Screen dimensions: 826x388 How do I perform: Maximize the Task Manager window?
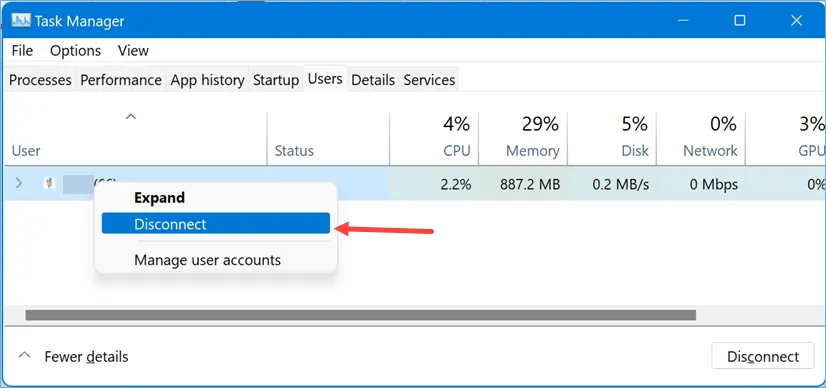click(740, 21)
